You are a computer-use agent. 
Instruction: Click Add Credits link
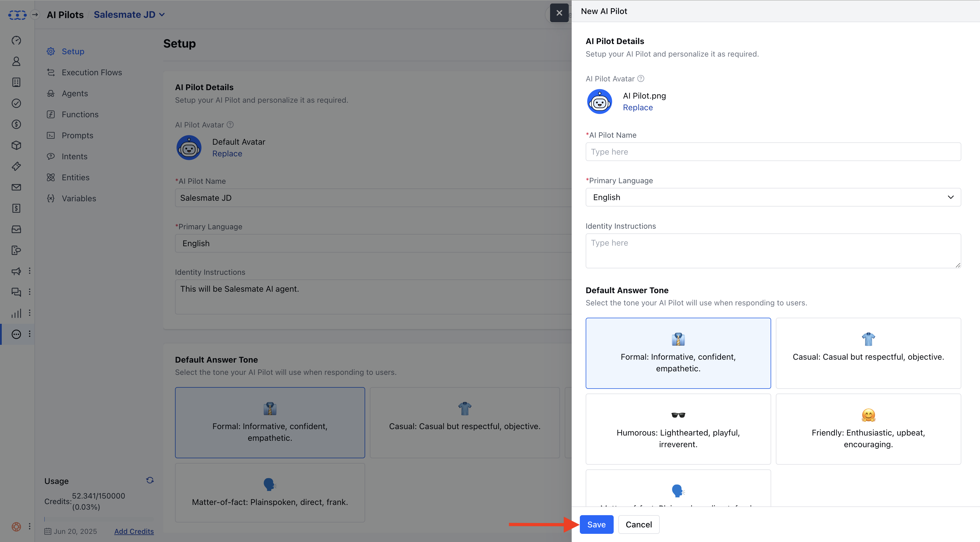[x=134, y=531]
